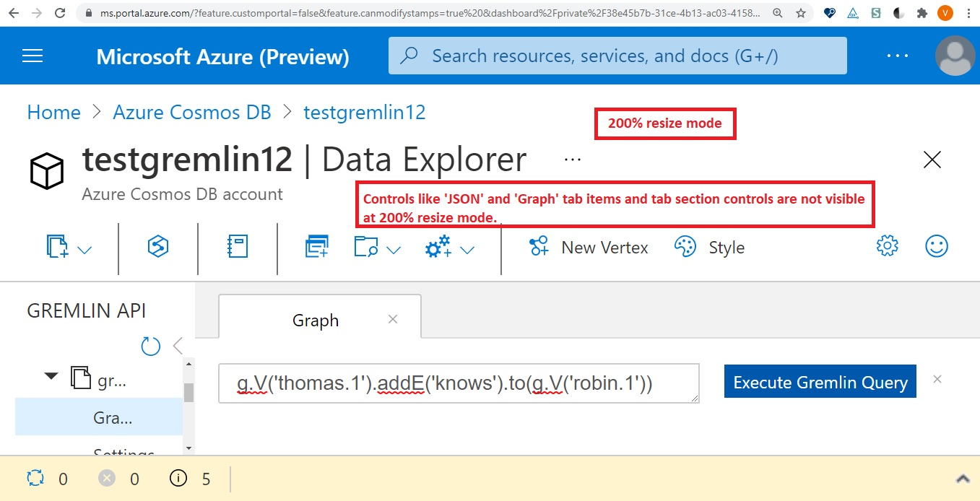980x501 pixels.
Task: Open Data Explorer settings gear
Action: point(887,246)
